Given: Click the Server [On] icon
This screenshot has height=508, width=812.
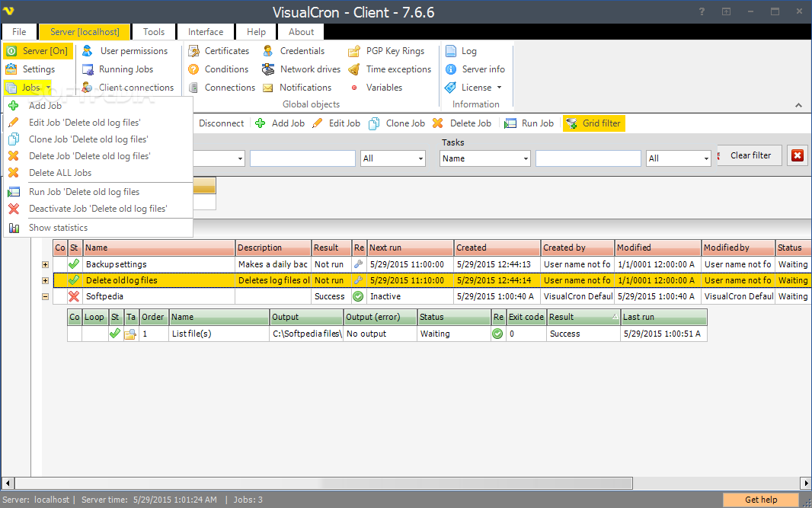Looking at the screenshot, I should point(11,51).
